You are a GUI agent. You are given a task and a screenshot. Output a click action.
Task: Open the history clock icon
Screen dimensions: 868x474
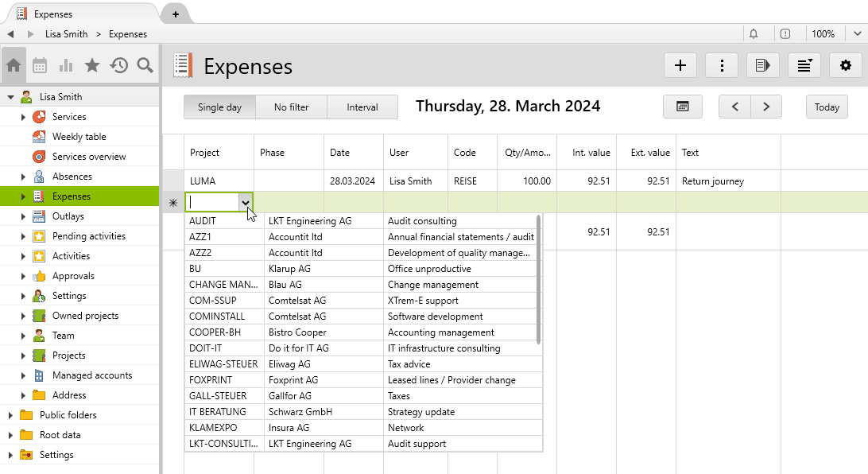click(118, 65)
